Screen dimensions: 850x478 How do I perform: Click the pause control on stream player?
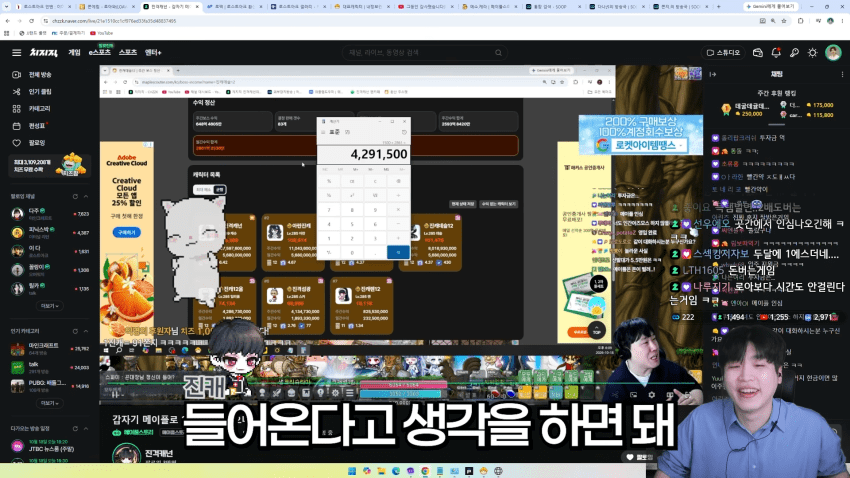tap(114, 393)
